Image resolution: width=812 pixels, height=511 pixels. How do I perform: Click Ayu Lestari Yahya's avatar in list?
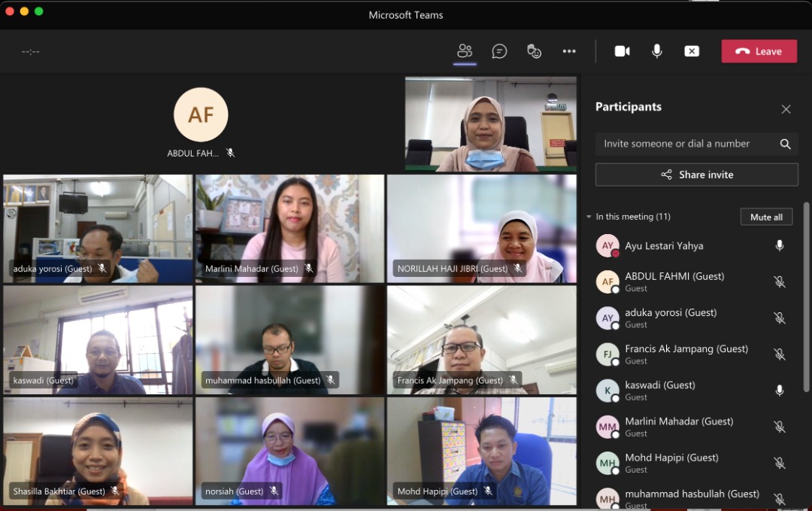(x=607, y=245)
